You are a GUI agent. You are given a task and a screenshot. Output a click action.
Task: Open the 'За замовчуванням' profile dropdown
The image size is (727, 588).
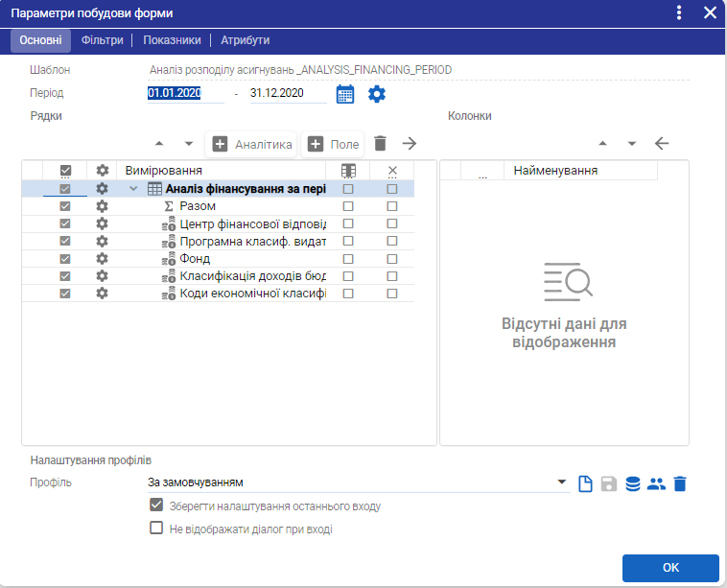point(561,482)
